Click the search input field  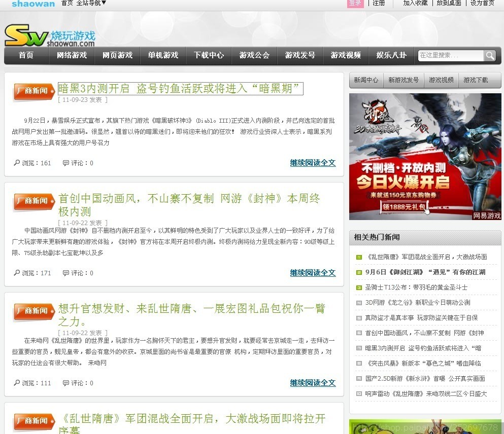click(x=450, y=56)
